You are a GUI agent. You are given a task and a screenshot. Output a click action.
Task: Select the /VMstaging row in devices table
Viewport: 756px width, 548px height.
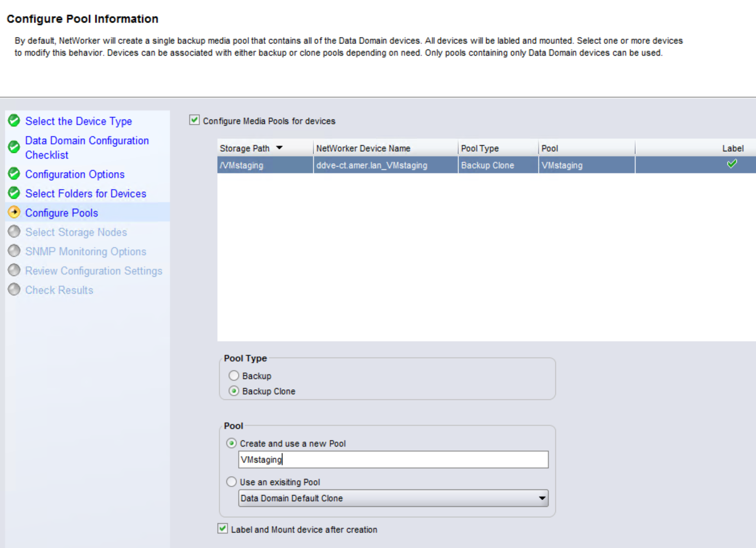[265, 165]
